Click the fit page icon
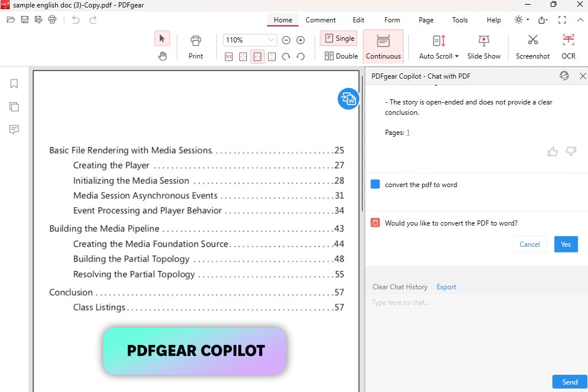 click(x=243, y=57)
